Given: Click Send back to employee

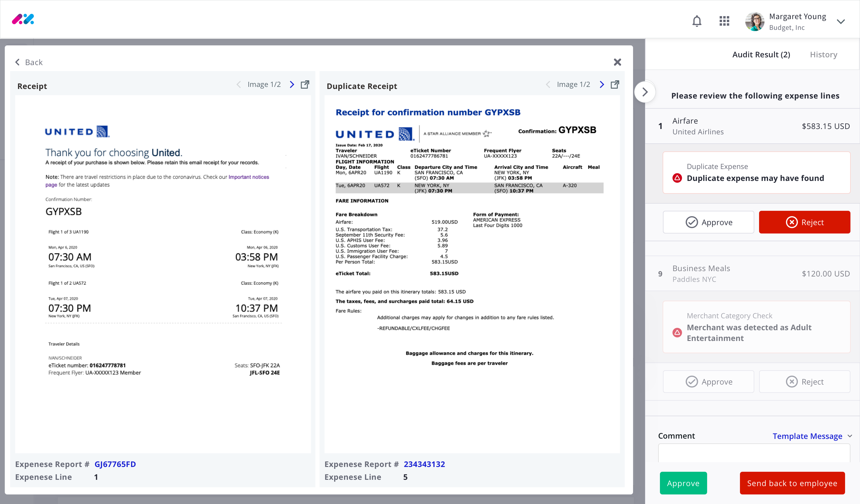Looking at the screenshot, I should [792, 483].
